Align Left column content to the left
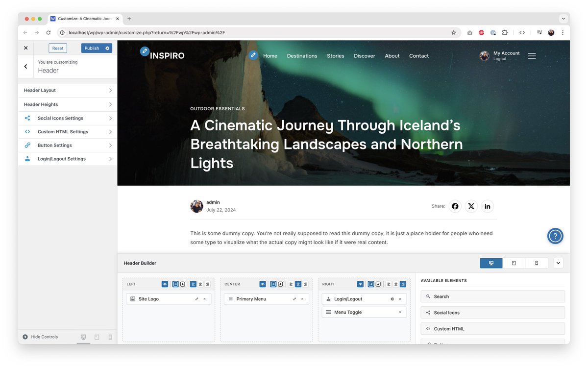 click(x=193, y=284)
